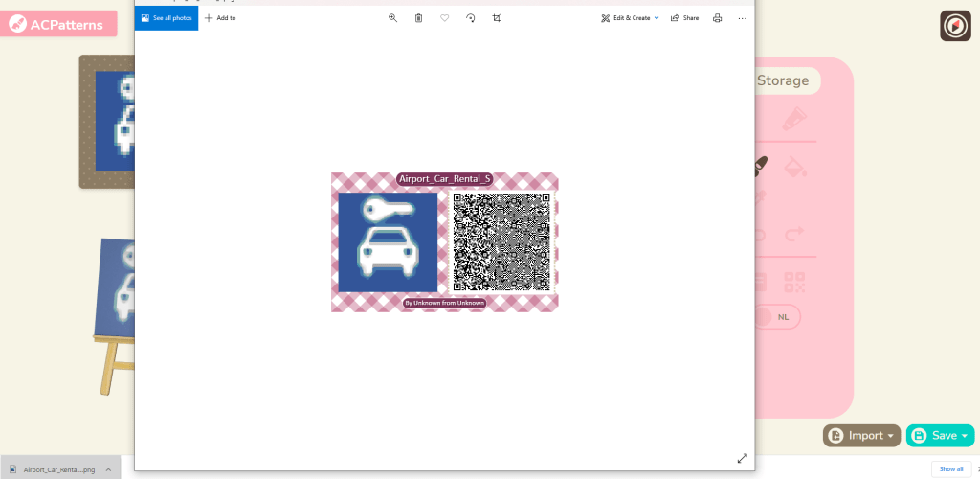
Task: Open the See more ellipsis menu
Action: point(742,18)
